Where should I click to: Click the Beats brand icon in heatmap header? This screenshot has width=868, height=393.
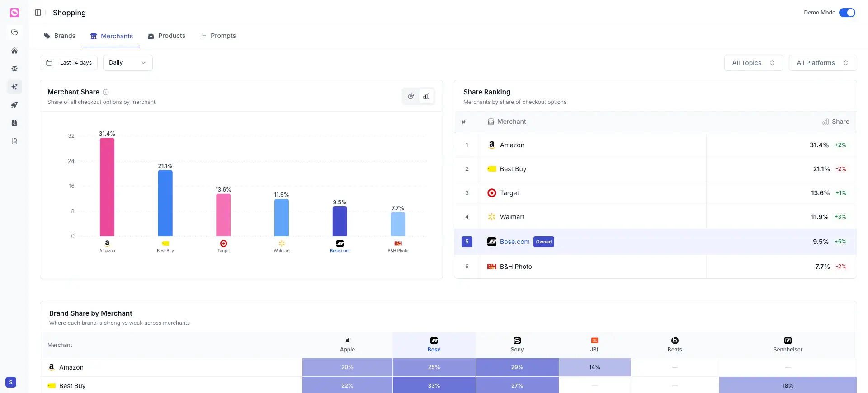click(x=675, y=341)
